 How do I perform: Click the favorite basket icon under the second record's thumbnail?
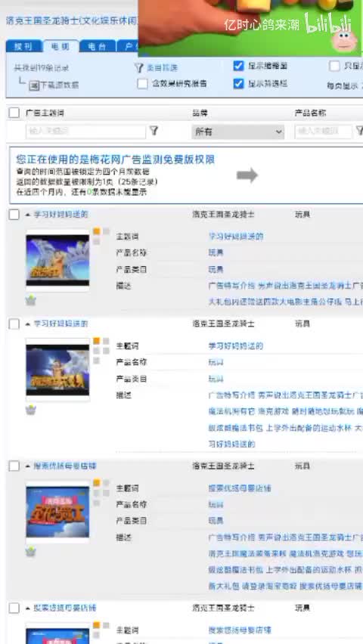point(31,410)
